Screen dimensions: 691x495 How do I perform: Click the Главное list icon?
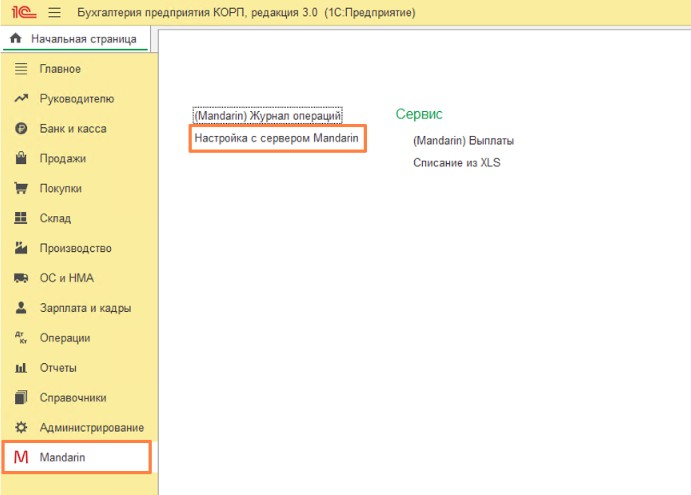pyautogui.click(x=21, y=69)
